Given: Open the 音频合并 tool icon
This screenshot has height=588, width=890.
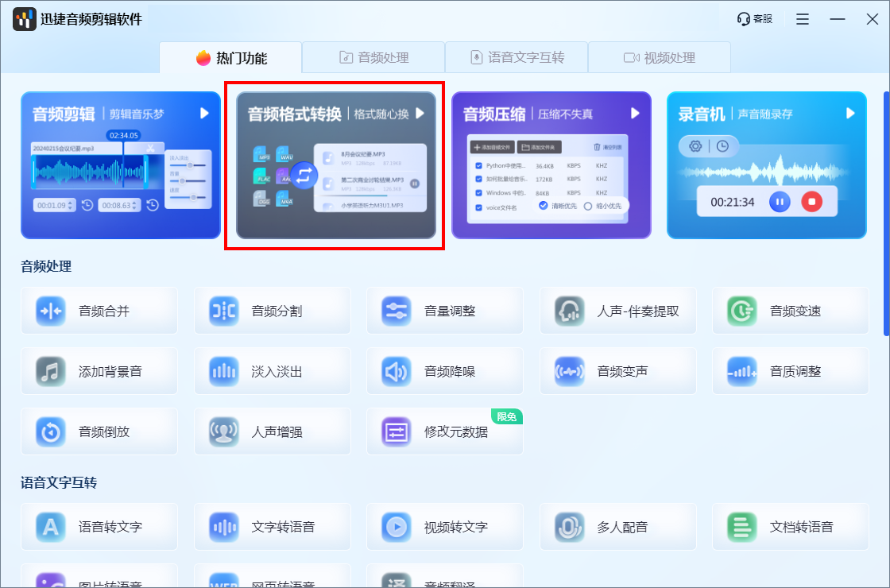Looking at the screenshot, I should (x=51, y=311).
